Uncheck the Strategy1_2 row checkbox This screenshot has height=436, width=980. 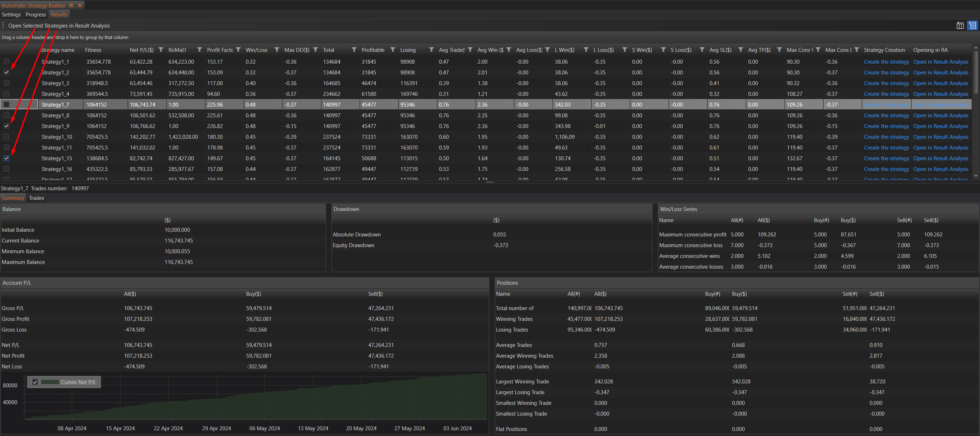pyautogui.click(x=6, y=72)
